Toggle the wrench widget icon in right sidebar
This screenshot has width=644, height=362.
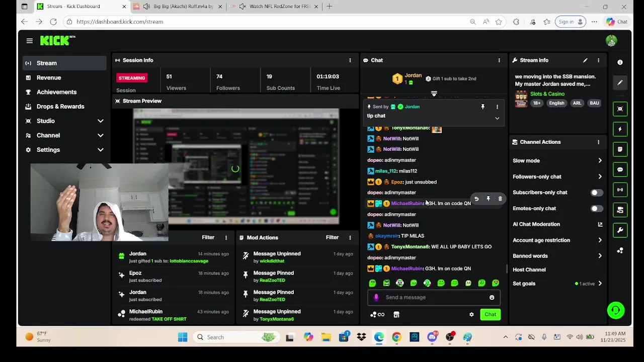(620, 230)
